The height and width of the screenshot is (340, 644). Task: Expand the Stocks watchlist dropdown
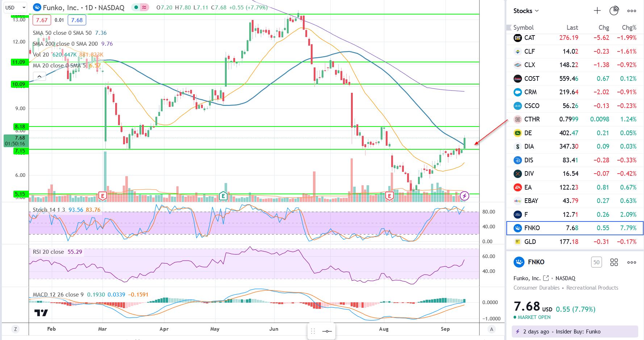coord(526,11)
